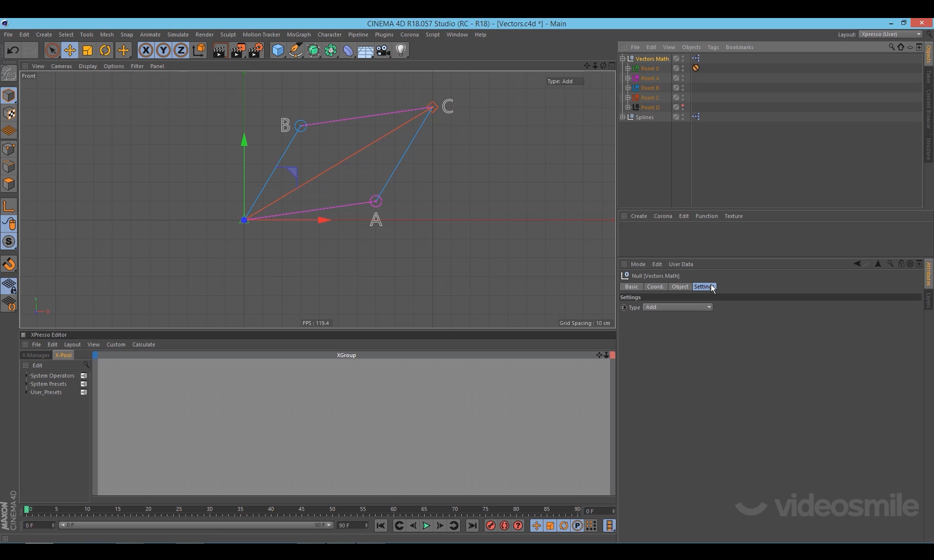Open the Type dropdown showing Add
Viewport: 934px width, 560px height.
pos(678,307)
